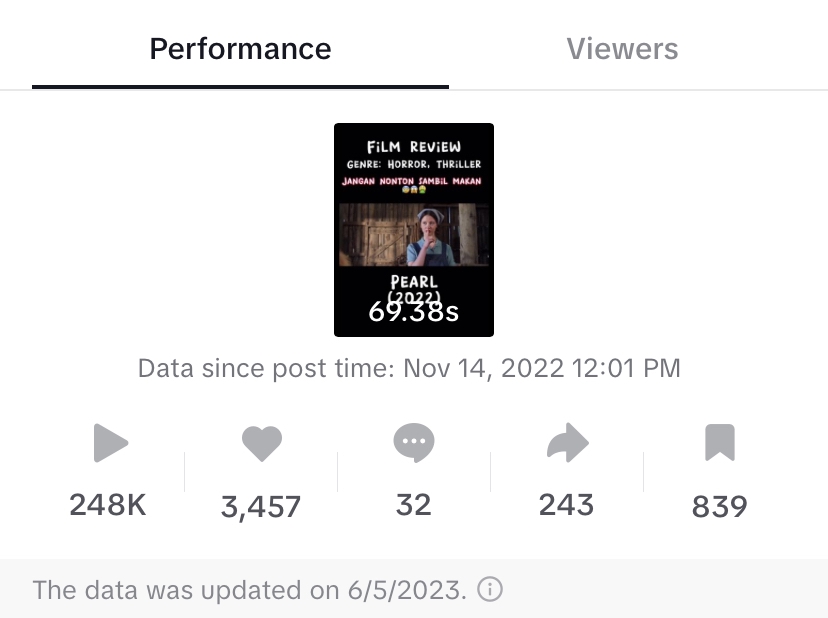The height and width of the screenshot is (618, 828).
Task: Select the 3,457 likes count
Action: pos(261,507)
